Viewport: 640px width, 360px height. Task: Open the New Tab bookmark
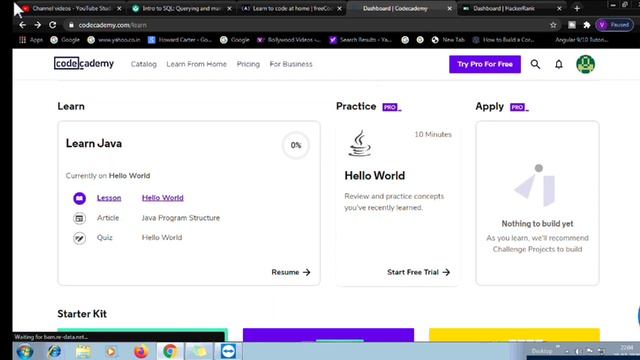coord(449,40)
